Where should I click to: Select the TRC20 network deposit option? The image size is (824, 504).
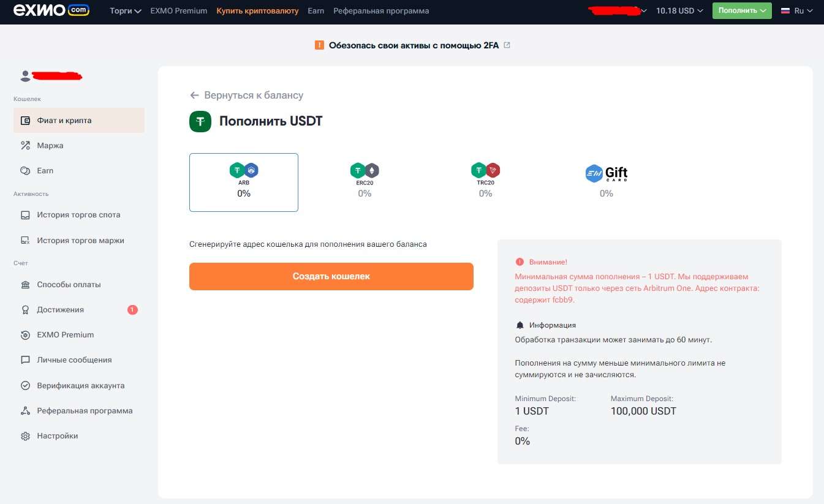pyautogui.click(x=485, y=182)
